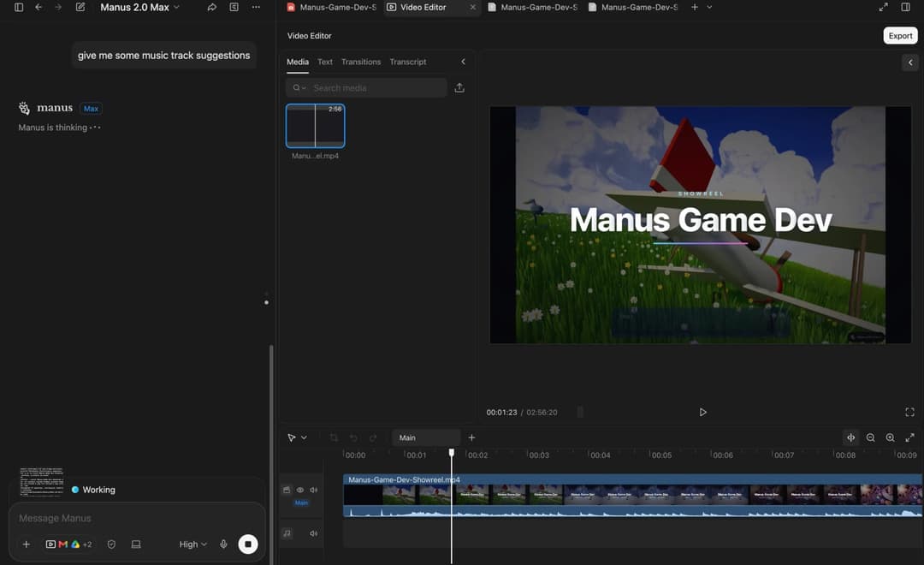
Task: Click the chat panel vertical scrollbar
Action: tap(271, 454)
